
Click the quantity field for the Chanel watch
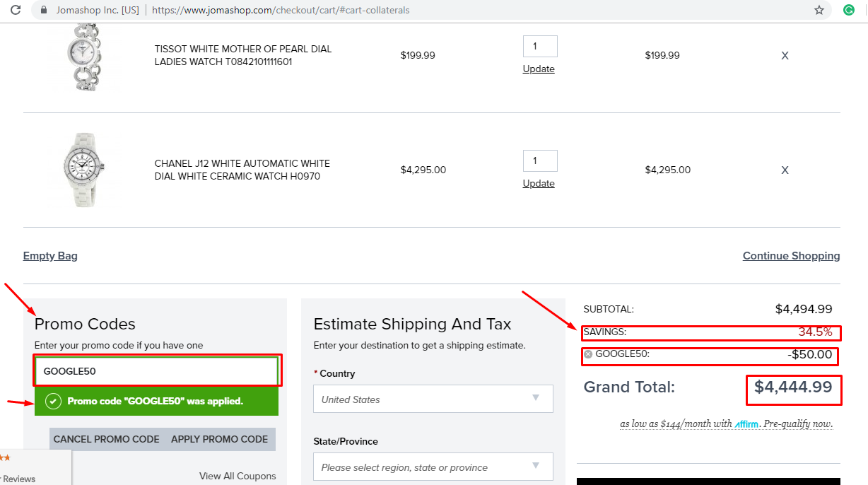click(x=540, y=160)
